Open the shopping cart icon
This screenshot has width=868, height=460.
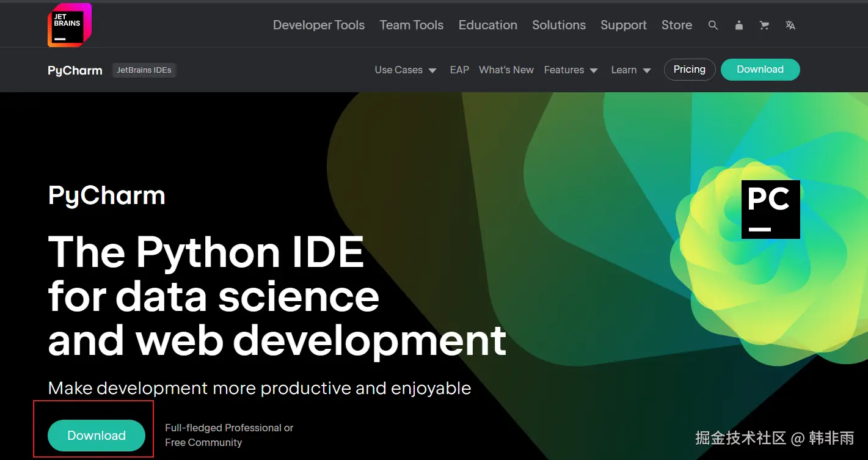[764, 25]
